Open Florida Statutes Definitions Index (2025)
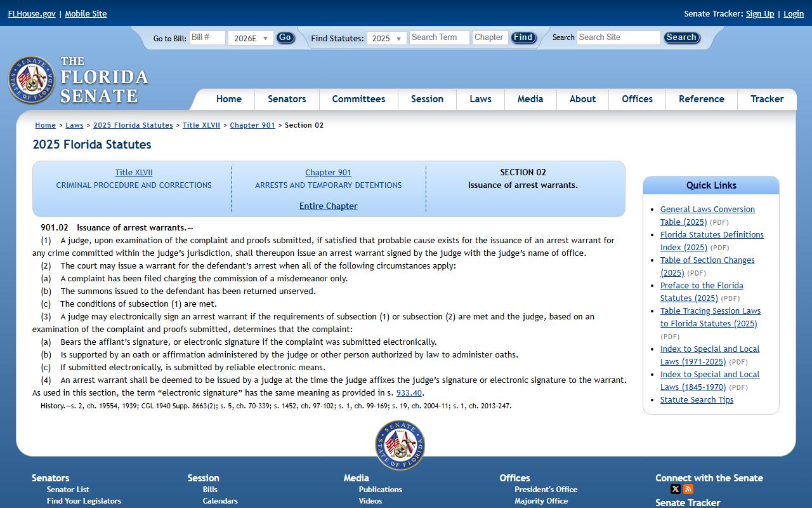The image size is (812, 508). coord(712,241)
